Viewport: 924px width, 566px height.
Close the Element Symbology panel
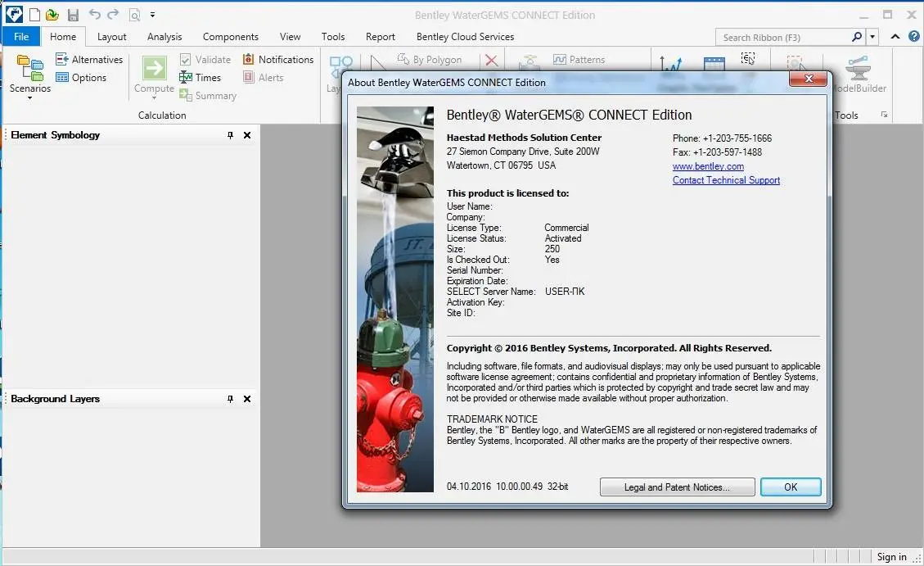pyautogui.click(x=247, y=135)
